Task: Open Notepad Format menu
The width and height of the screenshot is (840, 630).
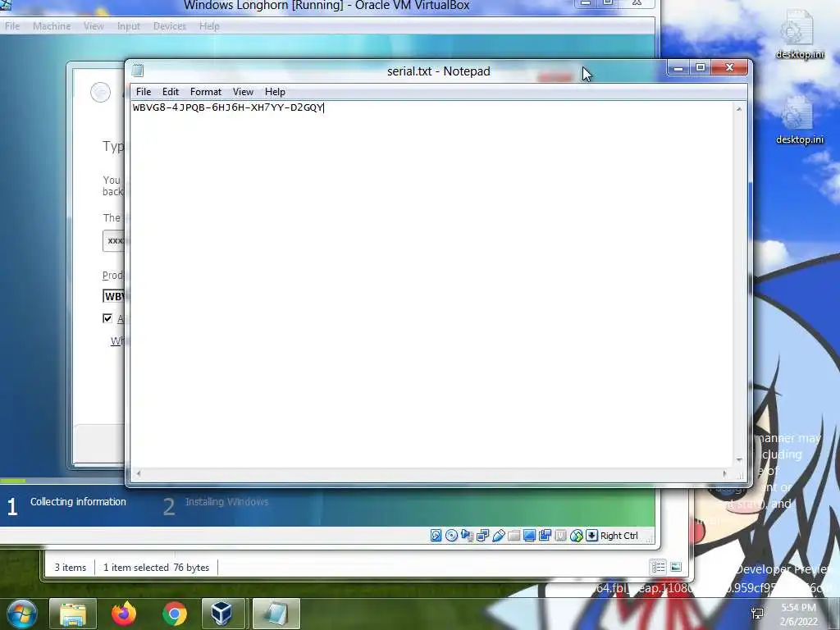Action: 206,92
